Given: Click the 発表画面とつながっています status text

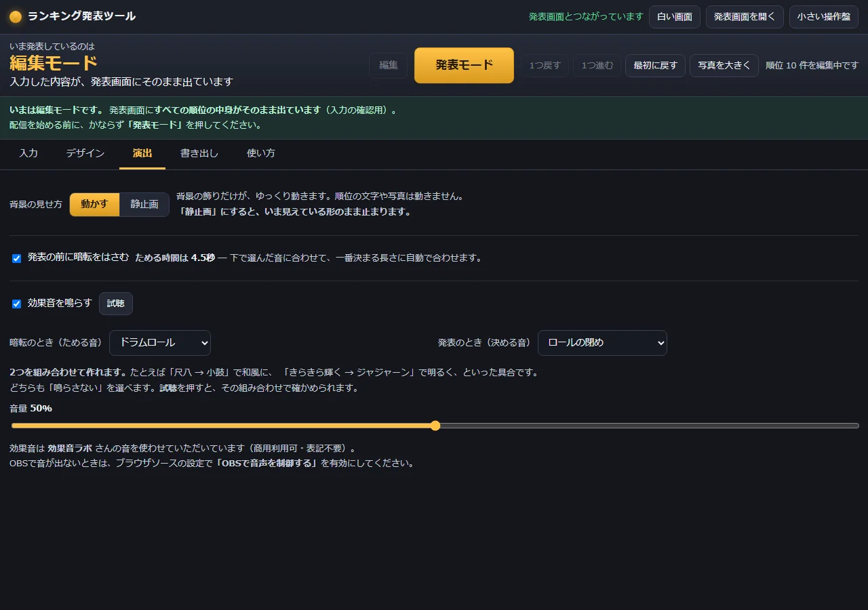Looking at the screenshot, I should 586,17.
